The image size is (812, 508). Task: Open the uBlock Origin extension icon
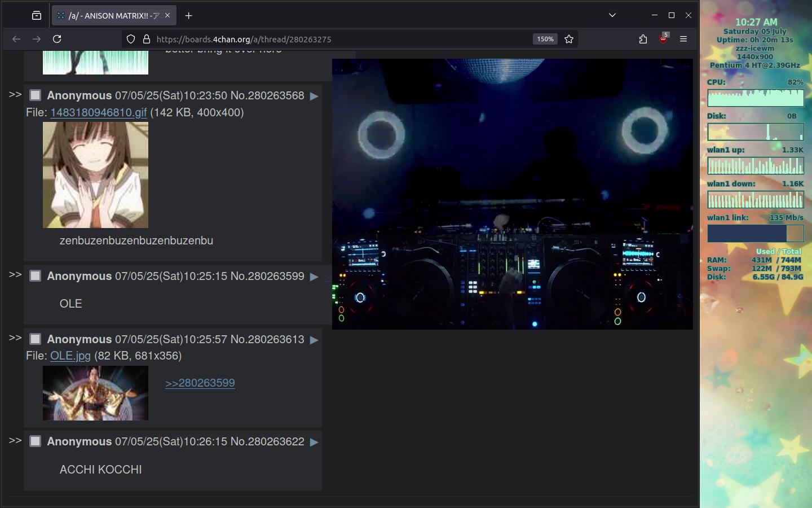(663, 38)
